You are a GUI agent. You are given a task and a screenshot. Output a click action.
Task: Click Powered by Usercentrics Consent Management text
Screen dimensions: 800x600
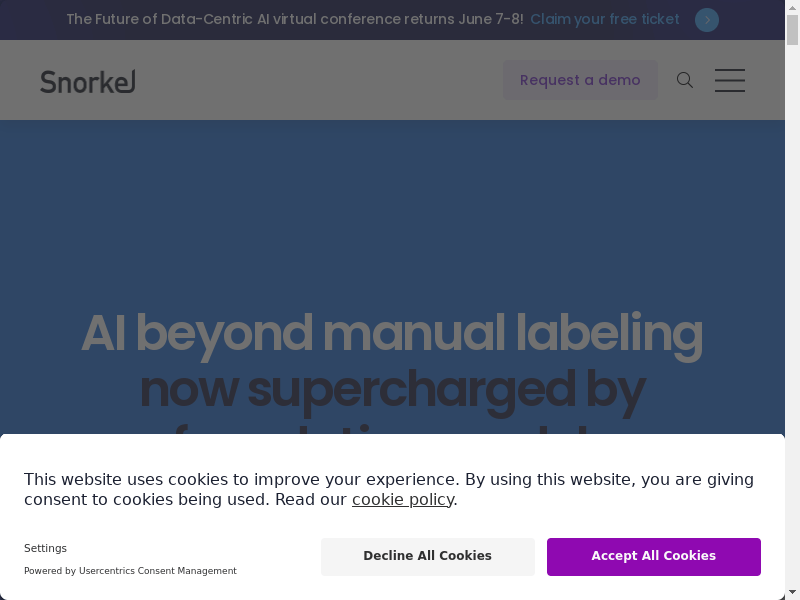(130, 571)
